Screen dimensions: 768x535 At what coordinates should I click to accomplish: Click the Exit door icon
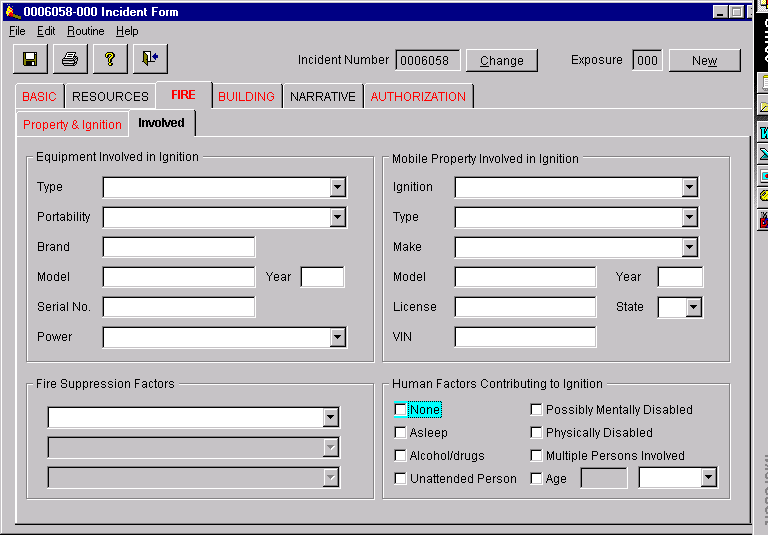[x=150, y=59]
